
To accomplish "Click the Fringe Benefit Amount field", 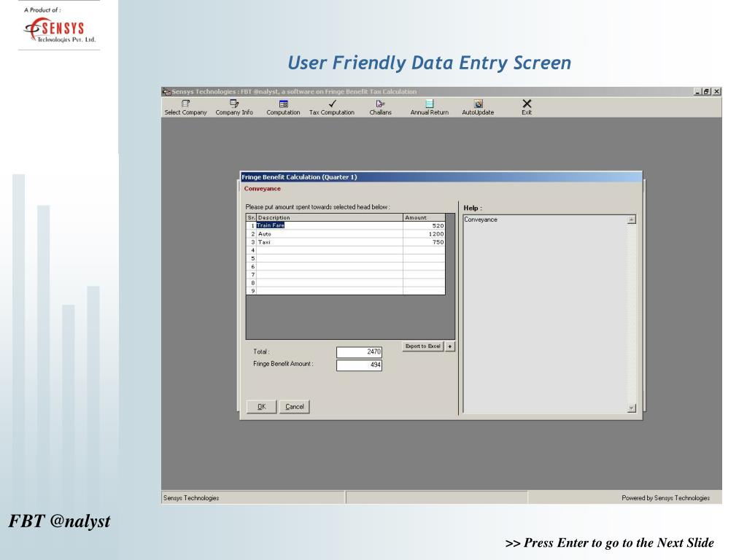I will tap(359, 365).
